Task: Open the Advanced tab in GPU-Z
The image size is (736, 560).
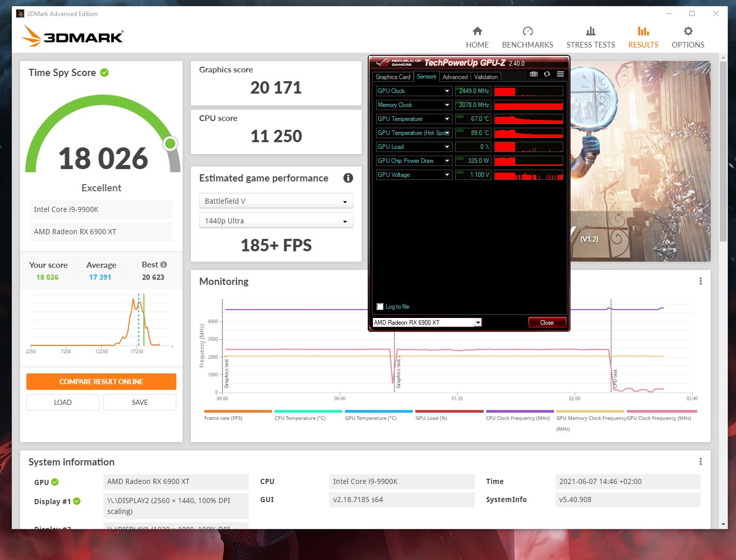Action: [x=455, y=77]
